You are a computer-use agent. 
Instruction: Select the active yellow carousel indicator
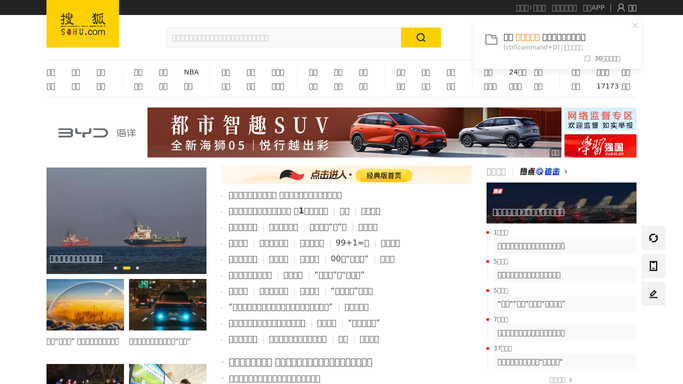click(126, 268)
